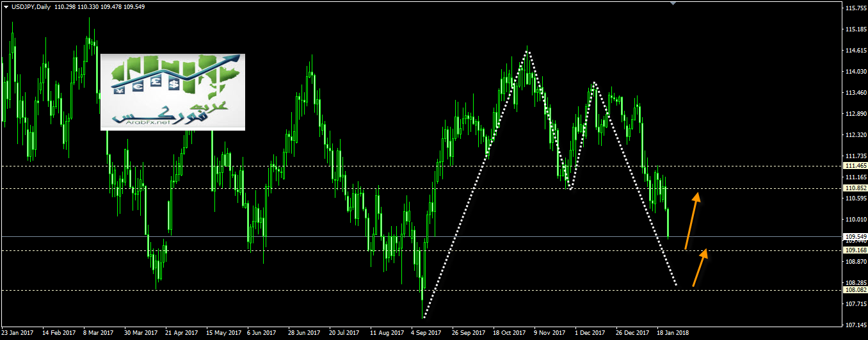Click the 26 Dec 2017 date label
The image size is (868, 340).
click(632, 334)
